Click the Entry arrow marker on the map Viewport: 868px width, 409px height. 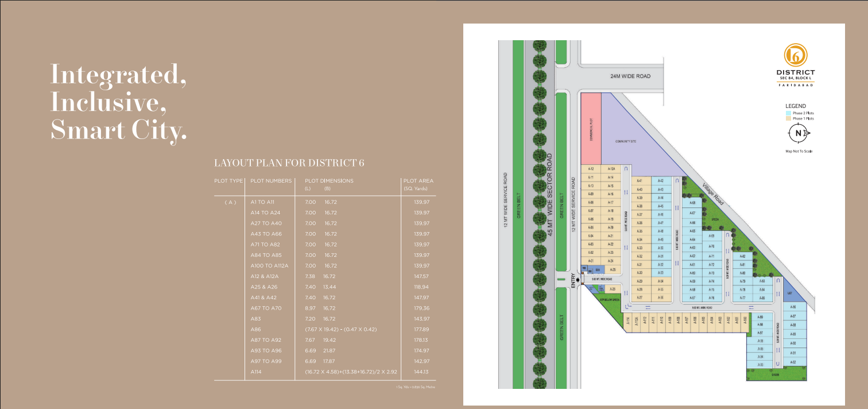click(578, 279)
